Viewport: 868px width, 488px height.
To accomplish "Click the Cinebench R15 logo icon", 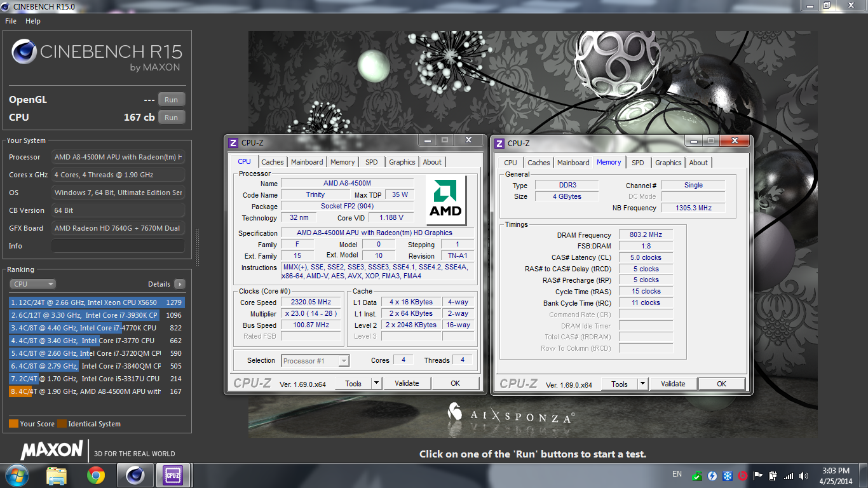I will click(x=24, y=52).
